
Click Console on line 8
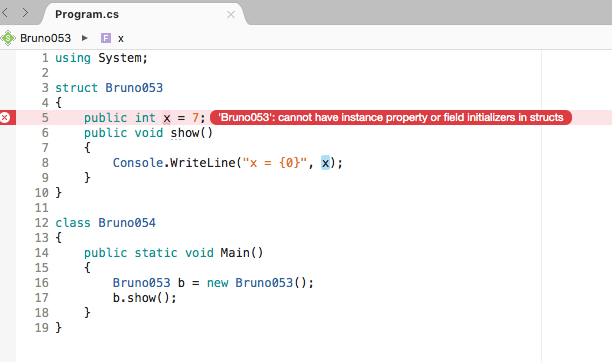[138, 163]
